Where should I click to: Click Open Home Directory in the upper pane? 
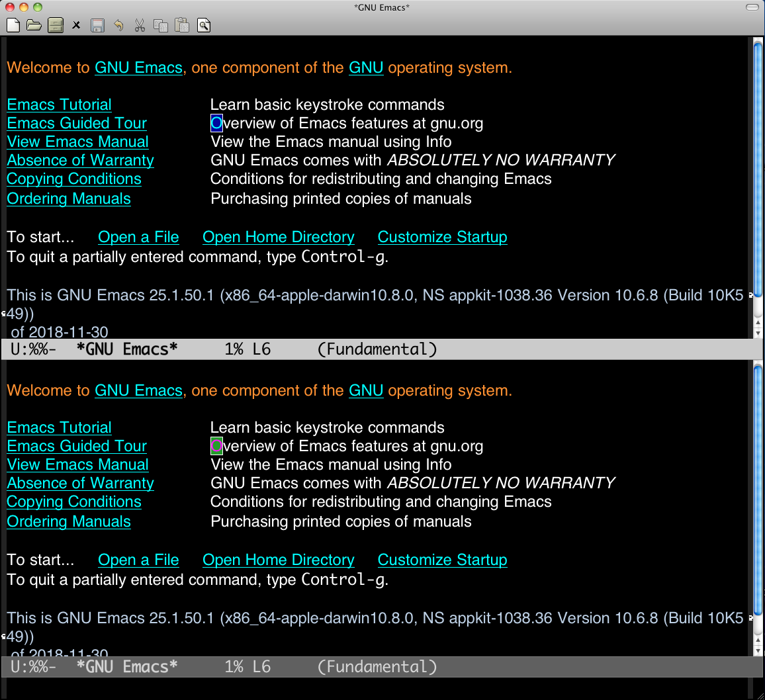pos(279,237)
